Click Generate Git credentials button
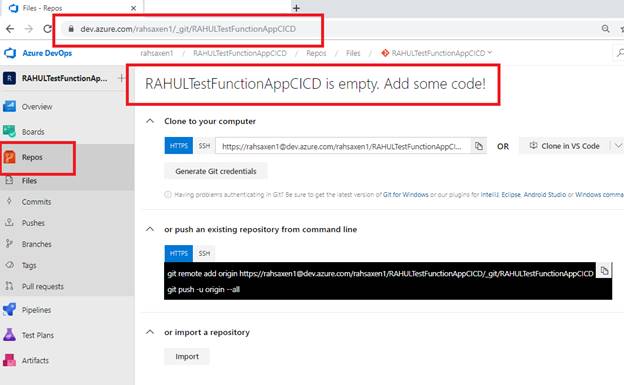Viewport: 624px width, 385px height. point(216,171)
